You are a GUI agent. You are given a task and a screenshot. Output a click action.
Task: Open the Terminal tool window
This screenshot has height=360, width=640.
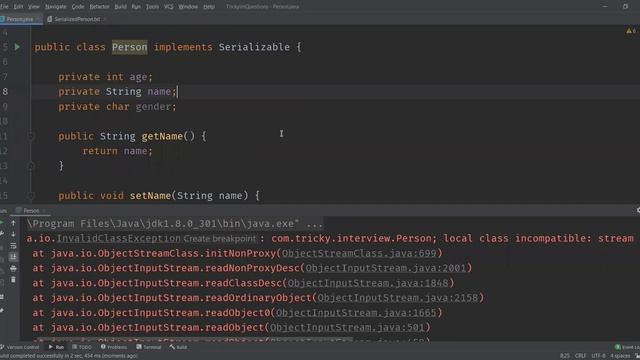point(149,347)
